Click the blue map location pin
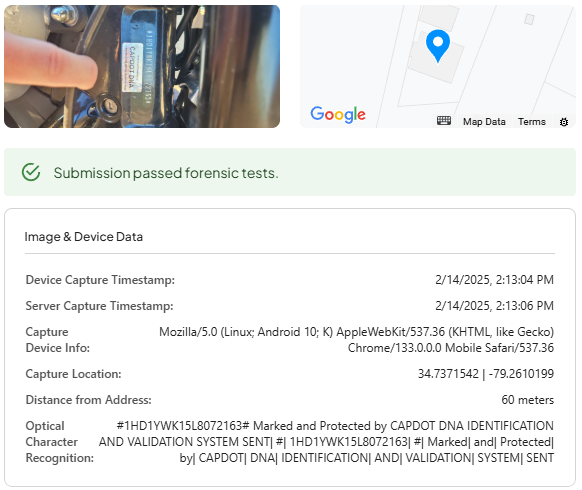 (x=438, y=45)
